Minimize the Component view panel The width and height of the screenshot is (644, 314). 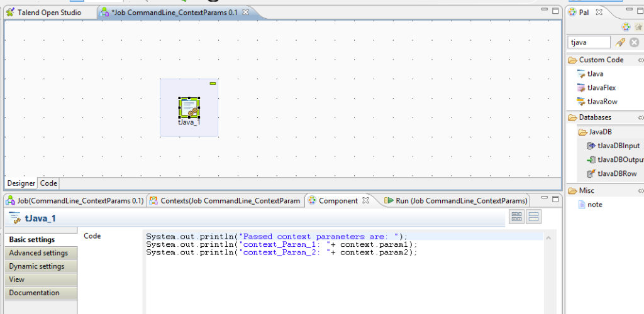[x=544, y=198]
